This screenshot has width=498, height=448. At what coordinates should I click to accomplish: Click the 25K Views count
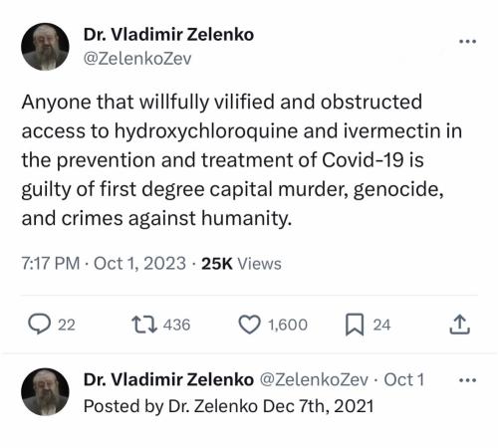(241, 264)
